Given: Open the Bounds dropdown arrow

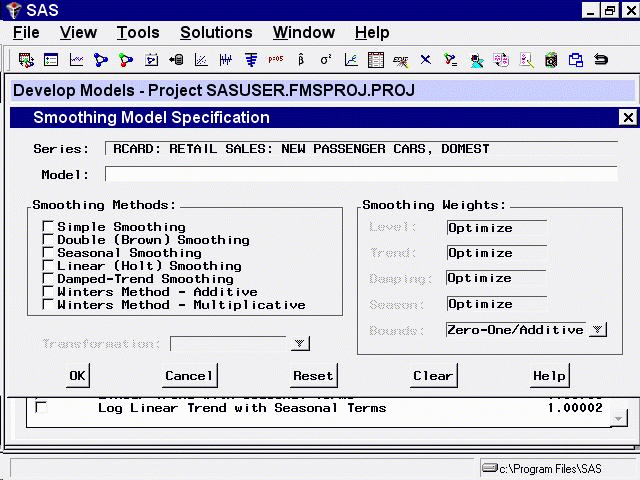Looking at the screenshot, I should click(598, 329).
